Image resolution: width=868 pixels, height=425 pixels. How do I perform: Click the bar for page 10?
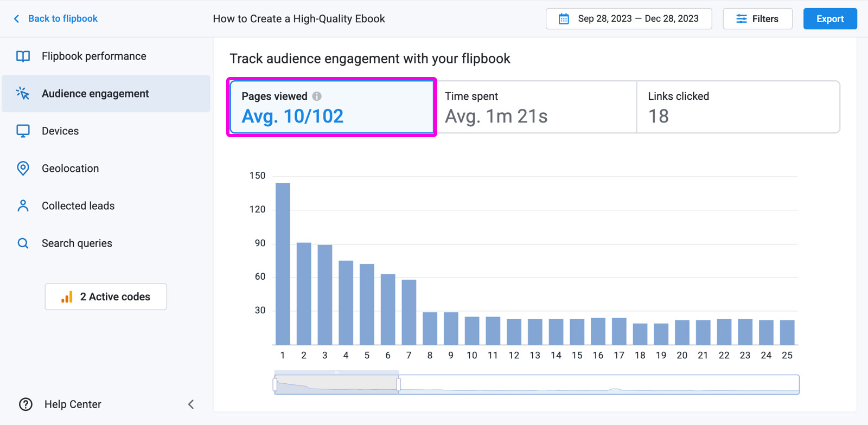coord(472,331)
